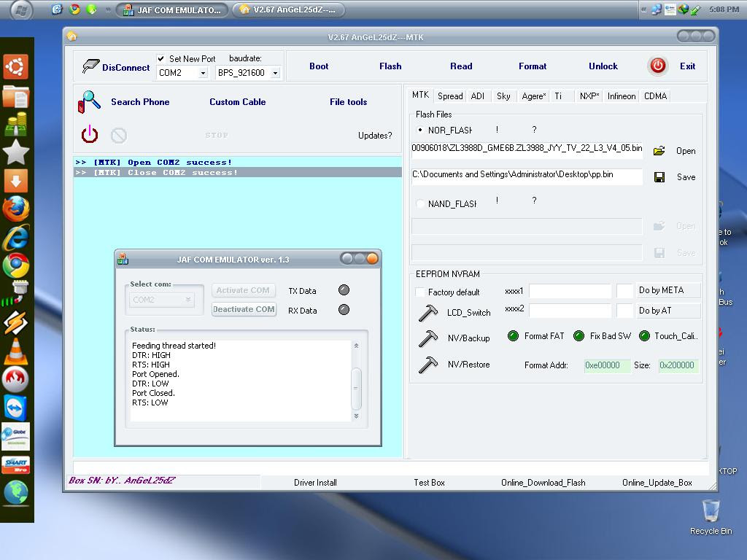Switch to the MTK tab
Image resolution: width=747 pixels, height=560 pixels.
[x=420, y=95]
